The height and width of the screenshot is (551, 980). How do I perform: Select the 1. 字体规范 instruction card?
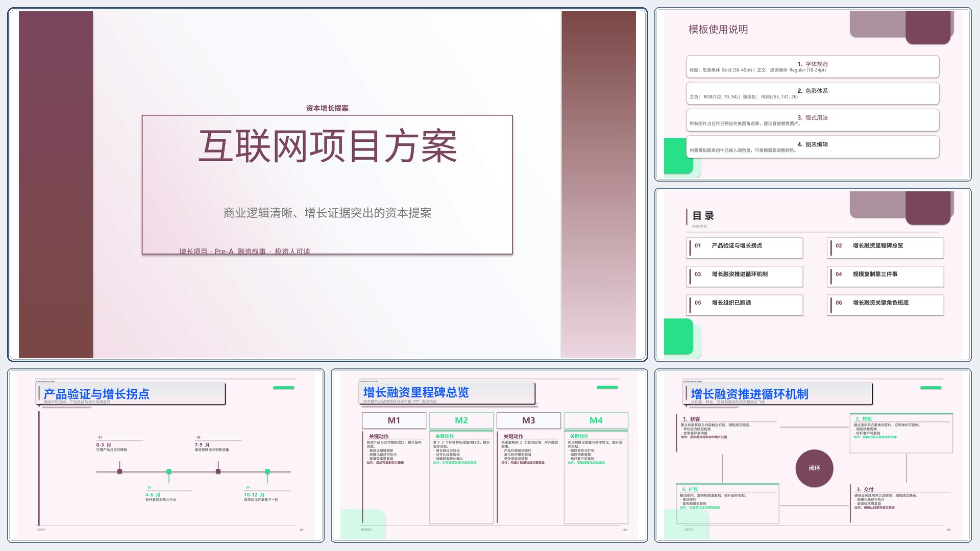(x=813, y=67)
